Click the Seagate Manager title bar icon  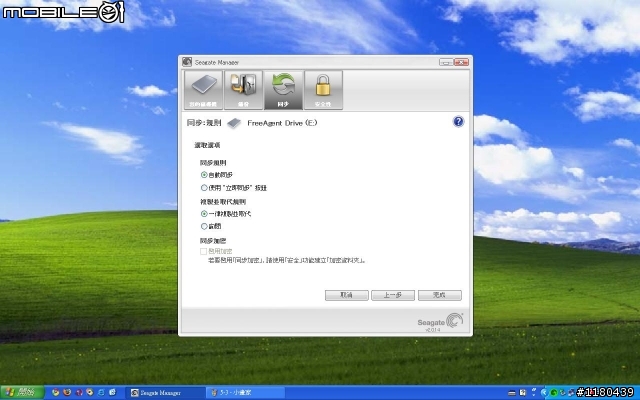tap(187, 62)
